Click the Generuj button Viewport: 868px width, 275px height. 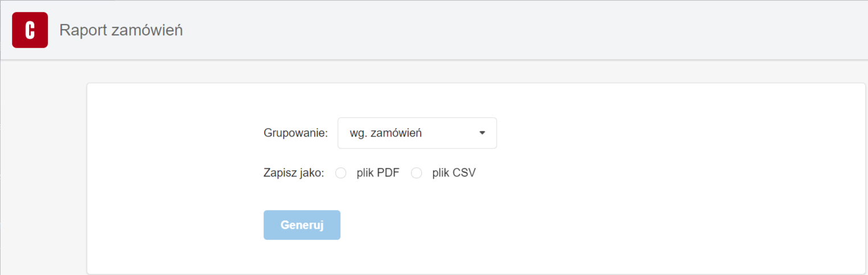tap(302, 225)
